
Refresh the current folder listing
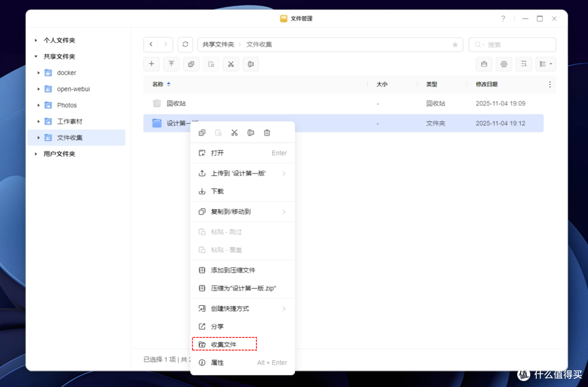[185, 45]
